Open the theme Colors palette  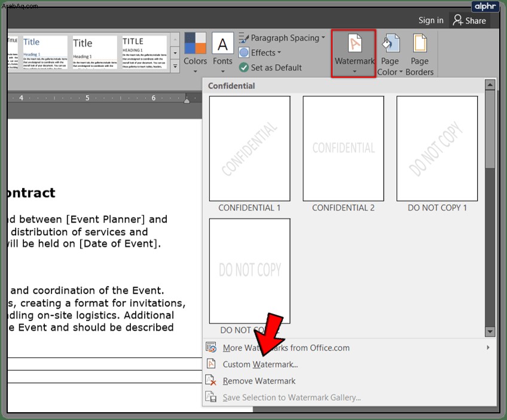(195, 53)
